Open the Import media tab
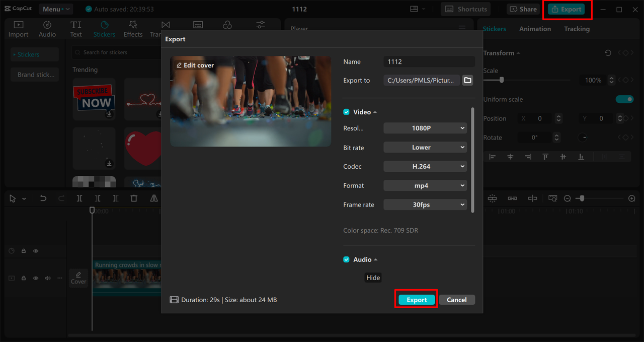 (x=18, y=29)
